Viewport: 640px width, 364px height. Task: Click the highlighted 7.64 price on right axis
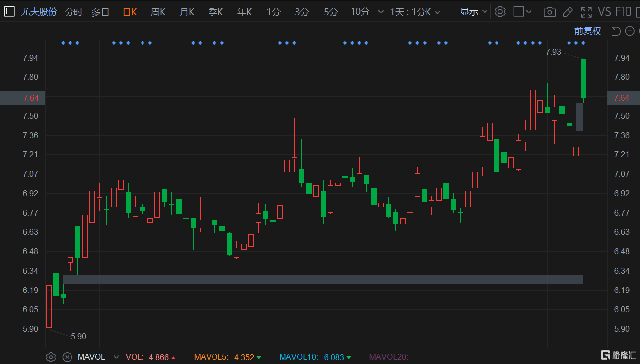pos(622,98)
